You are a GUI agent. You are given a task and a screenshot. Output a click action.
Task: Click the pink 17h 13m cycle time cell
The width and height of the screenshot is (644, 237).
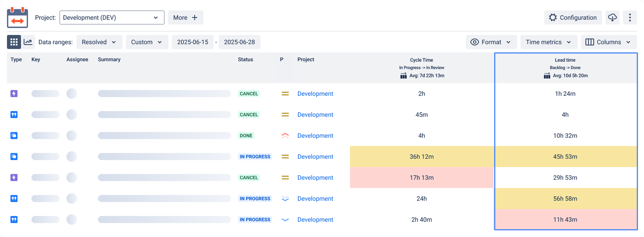point(422,177)
